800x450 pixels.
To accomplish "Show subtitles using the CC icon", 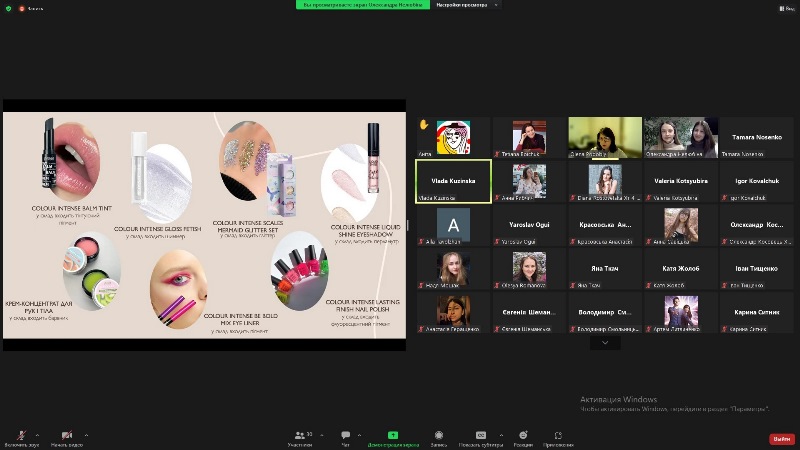I will click(x=481, y=436).
